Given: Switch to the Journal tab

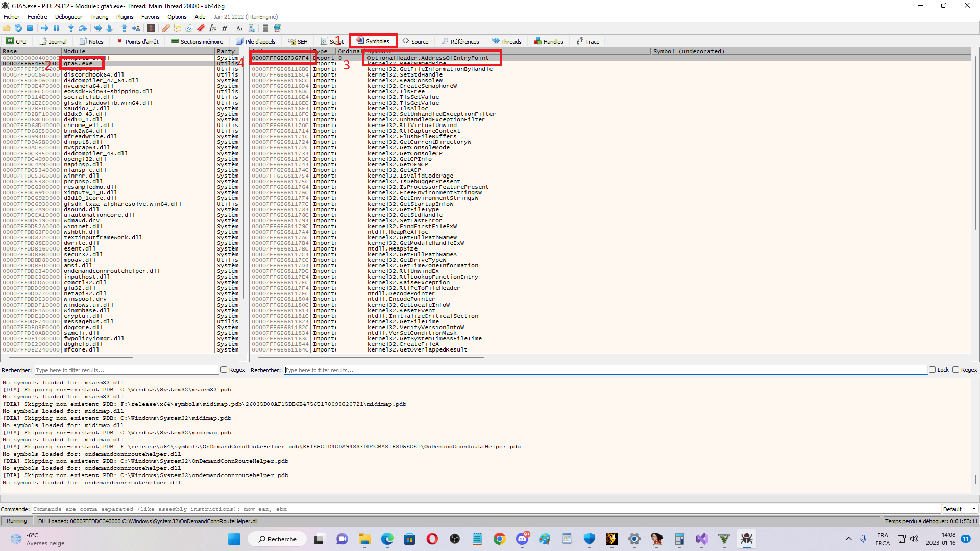Looking at the screenshot, I should [53, 41].
